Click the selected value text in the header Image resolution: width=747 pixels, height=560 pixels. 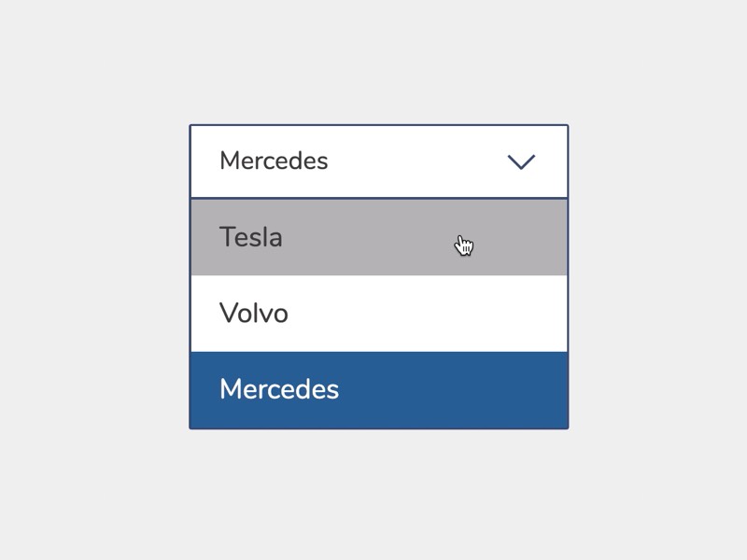274,161
